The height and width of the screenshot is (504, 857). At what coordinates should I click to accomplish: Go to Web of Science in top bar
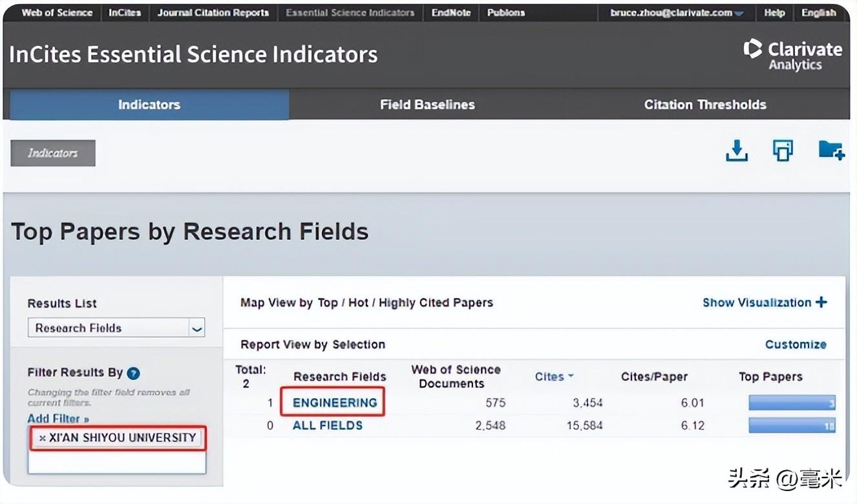57,13
